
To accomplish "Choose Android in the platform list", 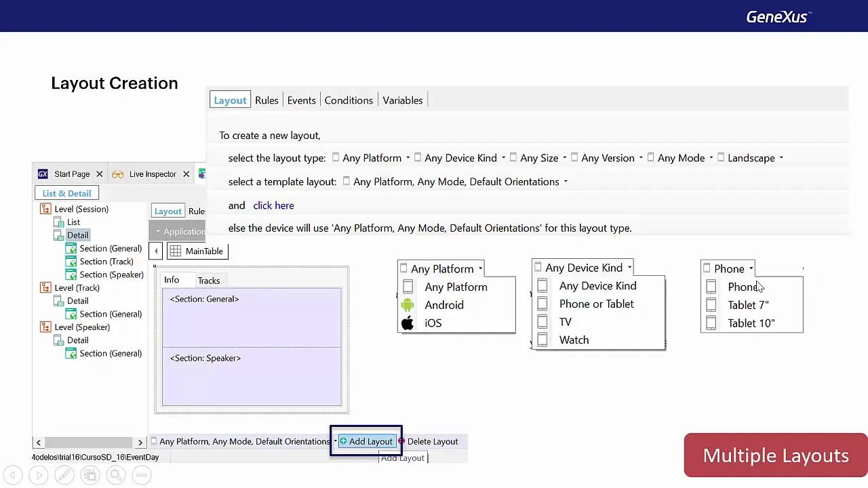I will click(x=444, y=305).
